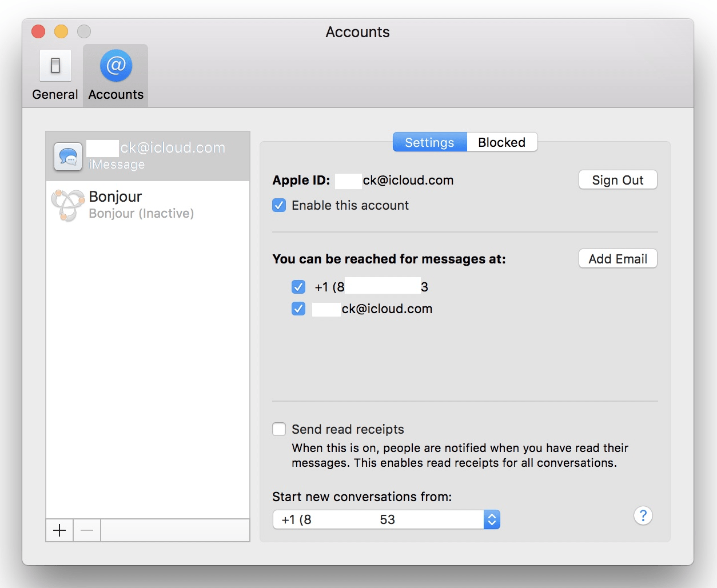The height and width of the screenshot is (588, 717).
Task: Open the help question mark button
Action: coord(643,515)
